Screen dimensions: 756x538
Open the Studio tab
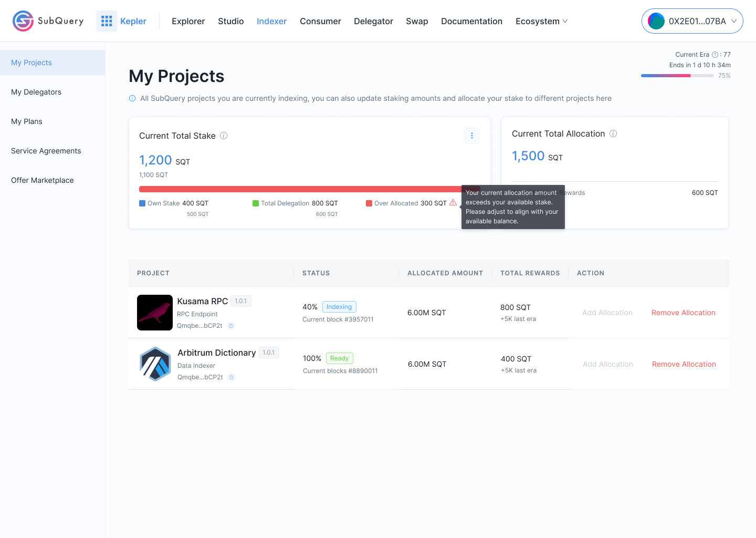tap(231, 21)
